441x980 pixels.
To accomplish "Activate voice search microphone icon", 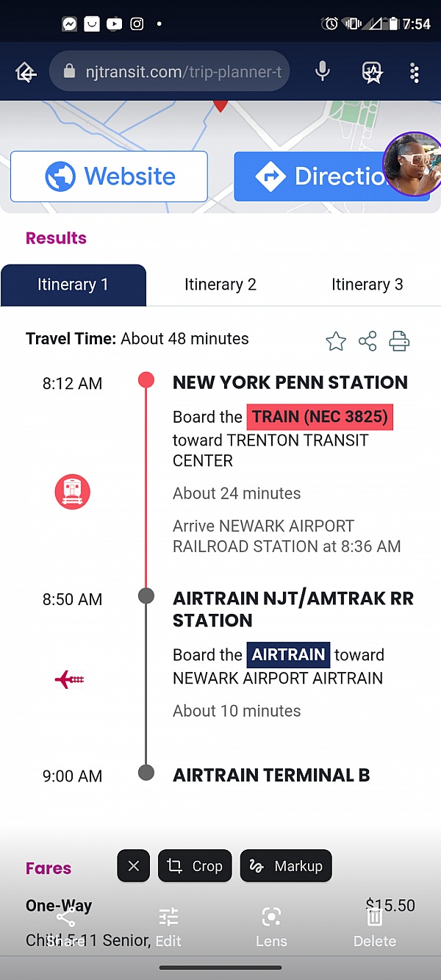I will [x=322, y=71].
